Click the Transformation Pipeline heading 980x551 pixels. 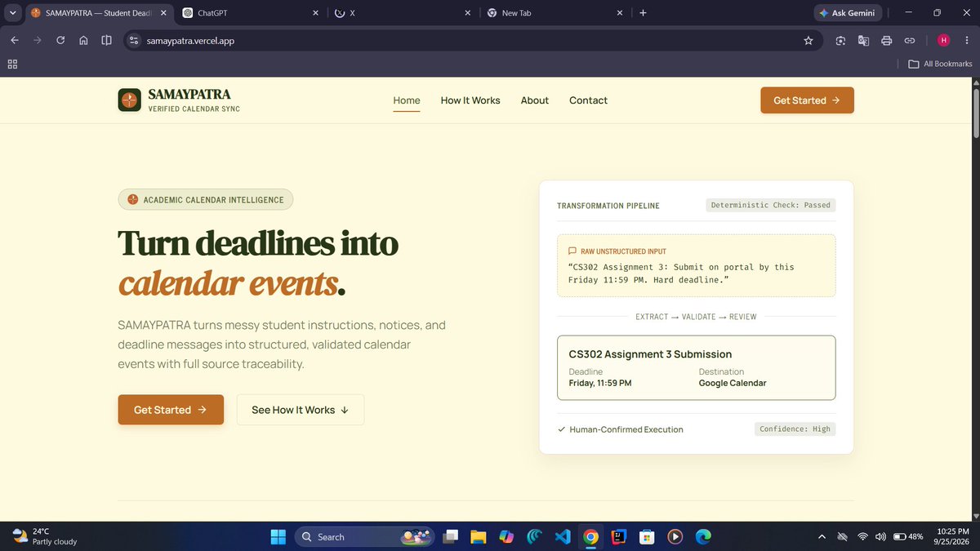pyautogui.click(x=608, y=206)
